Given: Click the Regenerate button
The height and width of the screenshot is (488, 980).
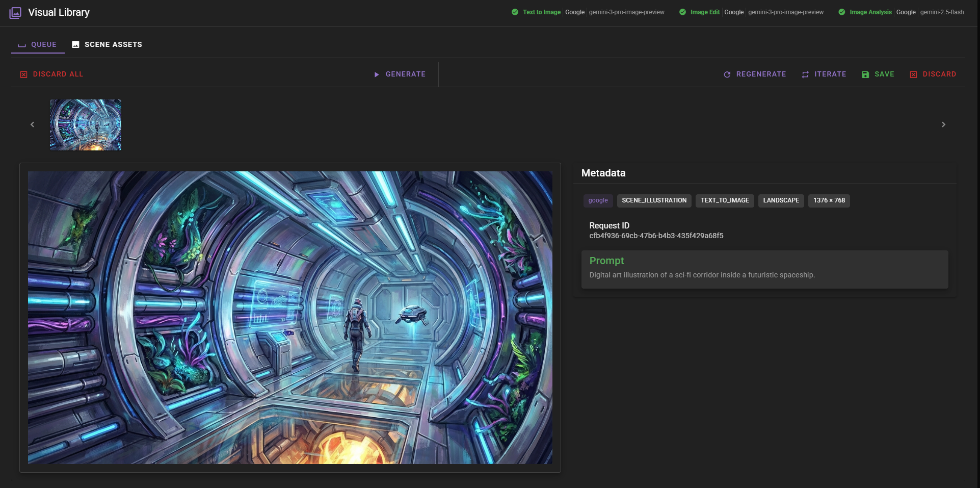Looking at the screenshot, I should pyautogui.click(x=755, y=74).
